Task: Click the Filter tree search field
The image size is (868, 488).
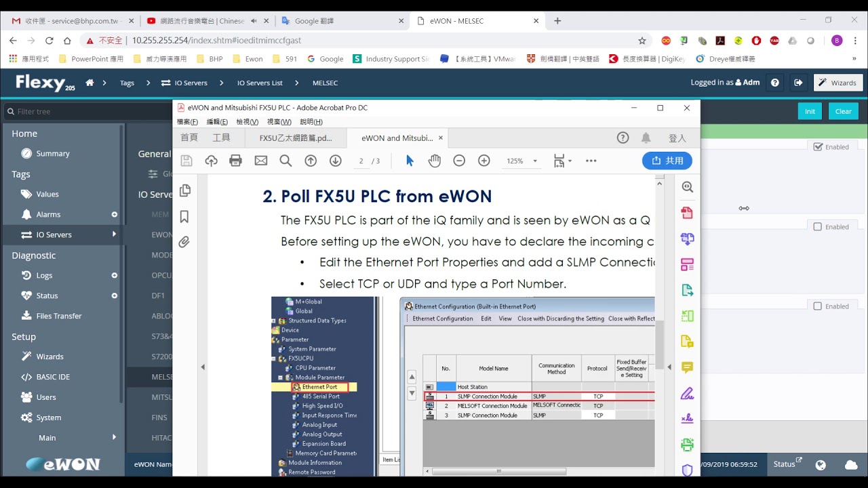Action: pyautogui.click(x=64, y=111)
